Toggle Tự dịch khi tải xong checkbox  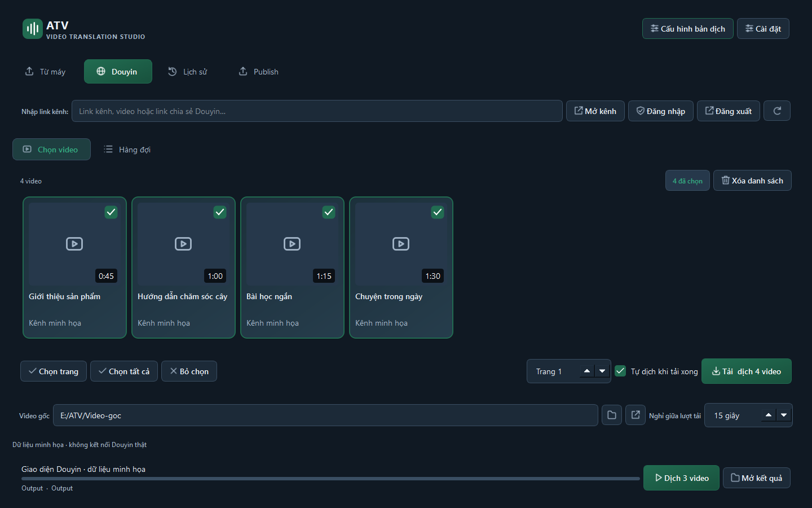[620, 371]
